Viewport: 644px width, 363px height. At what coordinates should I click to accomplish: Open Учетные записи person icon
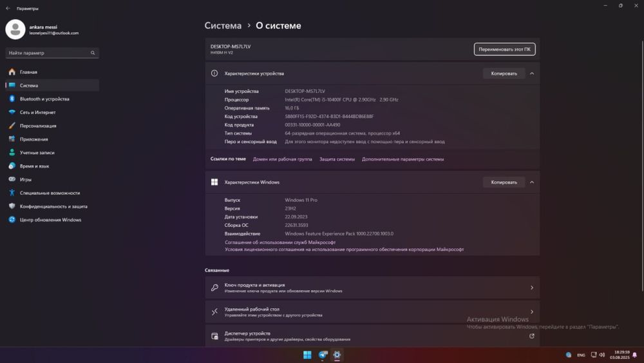(12, 153)
